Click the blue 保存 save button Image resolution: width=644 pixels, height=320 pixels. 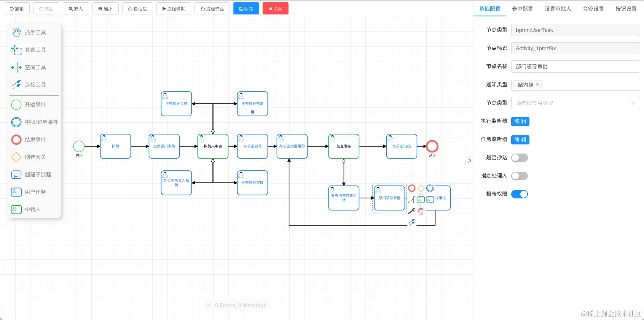tap(246, 8)
